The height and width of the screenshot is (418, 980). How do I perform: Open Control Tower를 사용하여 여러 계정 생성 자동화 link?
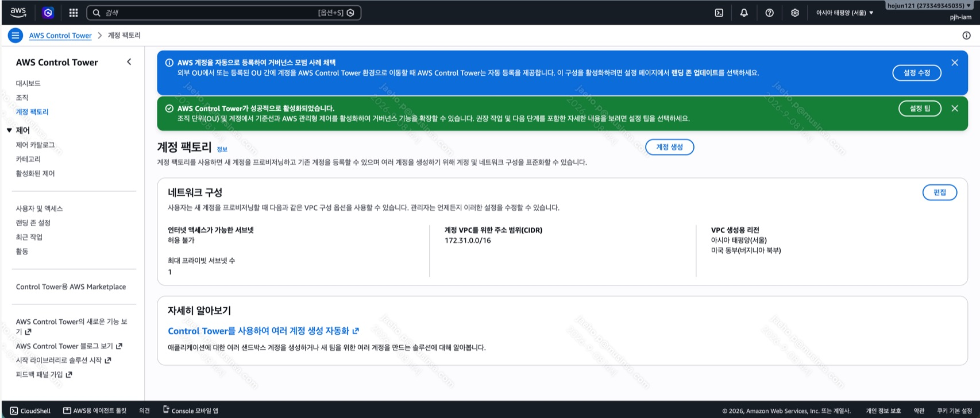click(x=263, y=331)
